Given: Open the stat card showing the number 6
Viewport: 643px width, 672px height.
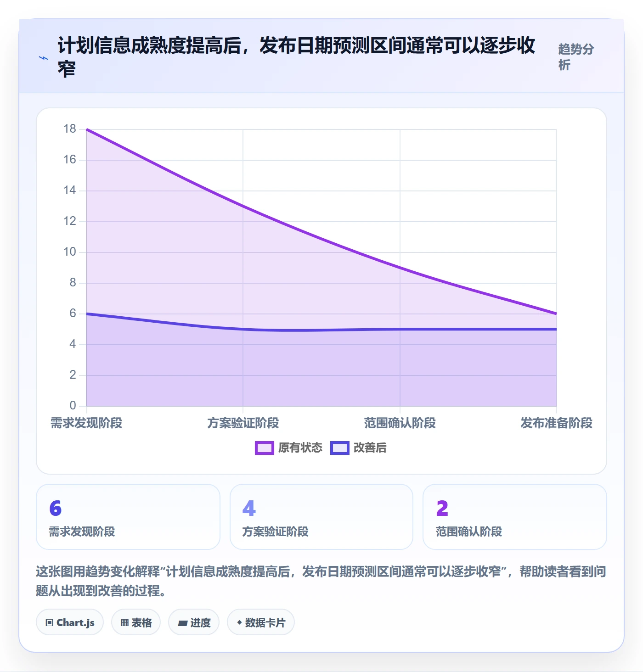Looking at the screenshot, I should (128, 517).
